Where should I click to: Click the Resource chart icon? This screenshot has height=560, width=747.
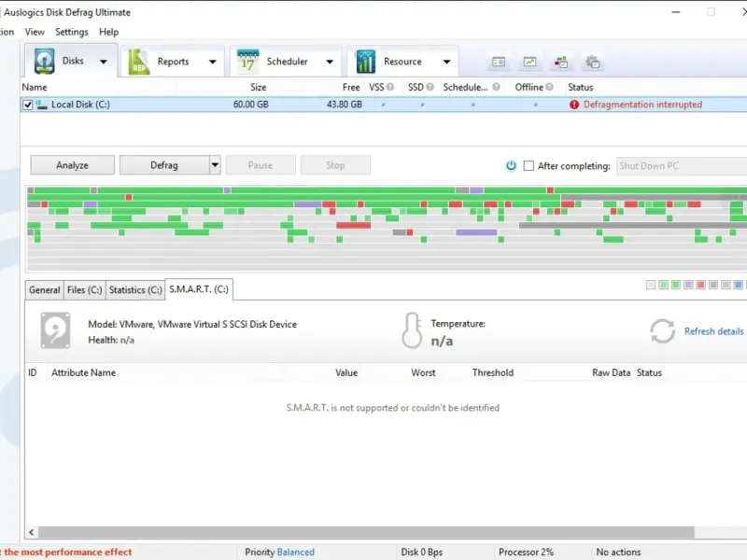click(365, 62)
